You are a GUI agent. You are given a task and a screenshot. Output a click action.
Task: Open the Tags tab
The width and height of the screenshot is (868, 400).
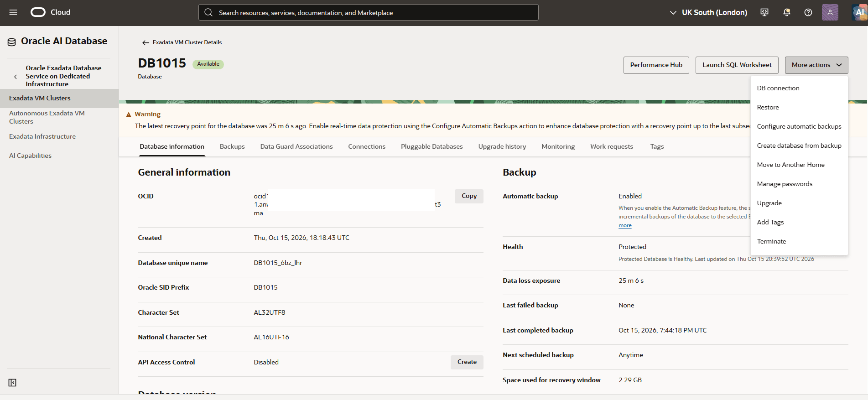(657, 146)
